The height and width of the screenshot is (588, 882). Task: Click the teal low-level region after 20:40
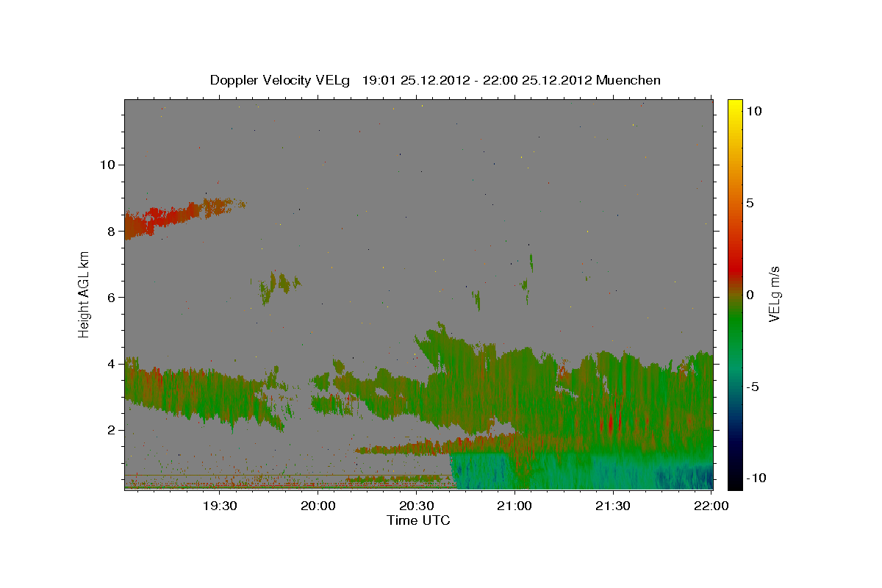581,472
